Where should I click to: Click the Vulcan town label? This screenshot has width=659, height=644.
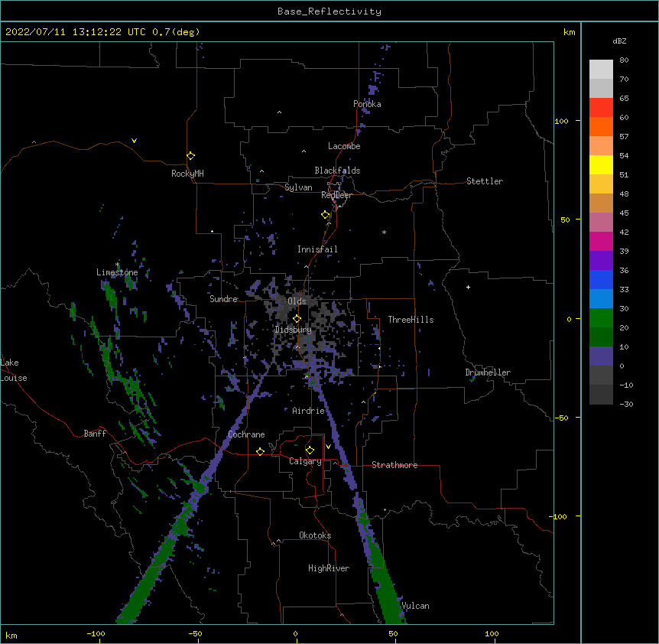tap(415, 606)
